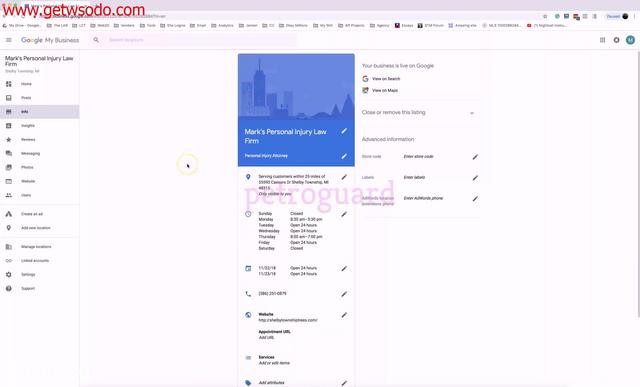Open the Email bookmark folder
Viewport: 640px width, 387px height.
click(x=198, y=25)
